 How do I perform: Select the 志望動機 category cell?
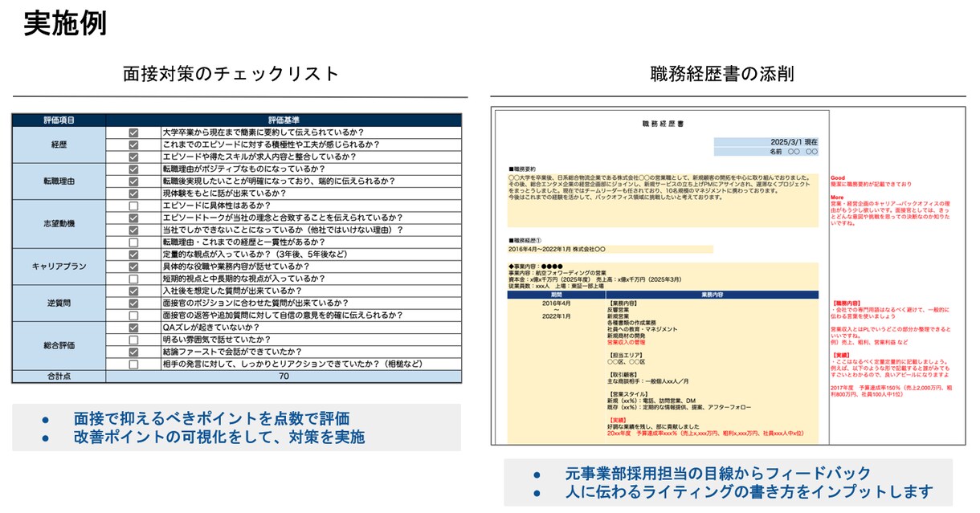59,224
